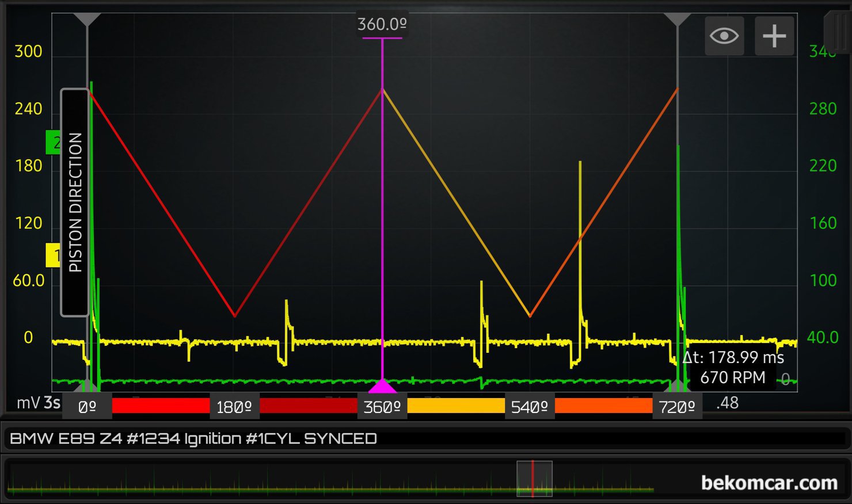Viewport: 852px width, 504px height.
Task: Toggle the green channel 2 marker
Action: click(54, 142)
